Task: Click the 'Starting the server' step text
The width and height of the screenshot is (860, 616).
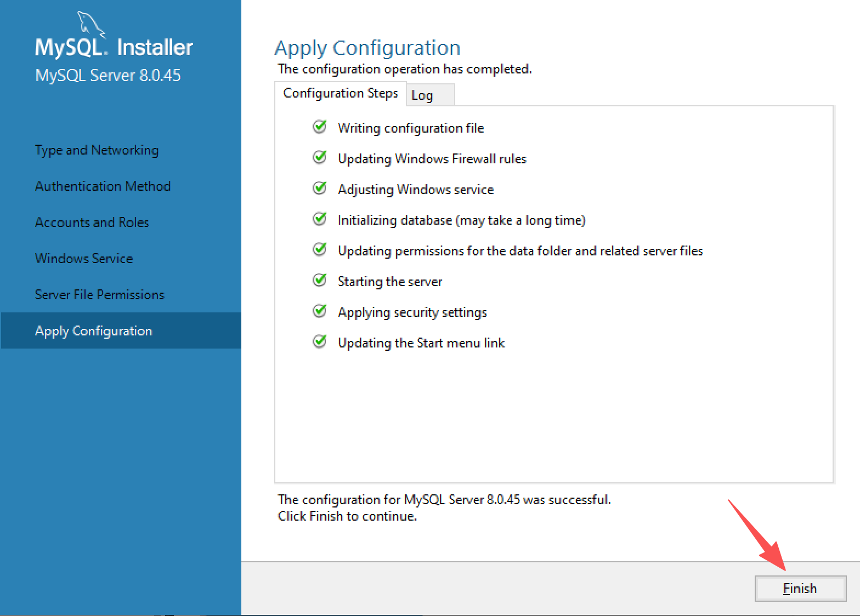Action: pos(390,282)
